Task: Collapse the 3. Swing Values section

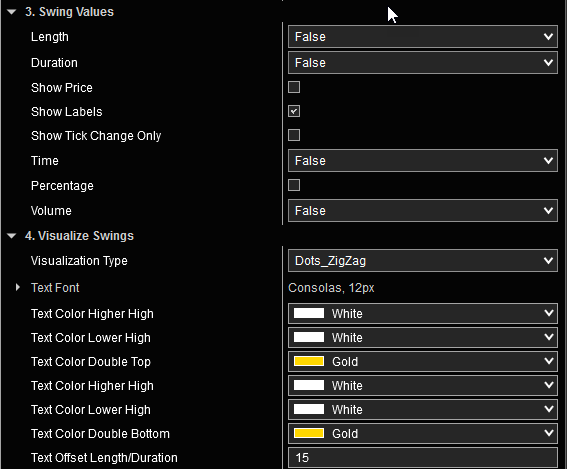Action: pos(12,12)
